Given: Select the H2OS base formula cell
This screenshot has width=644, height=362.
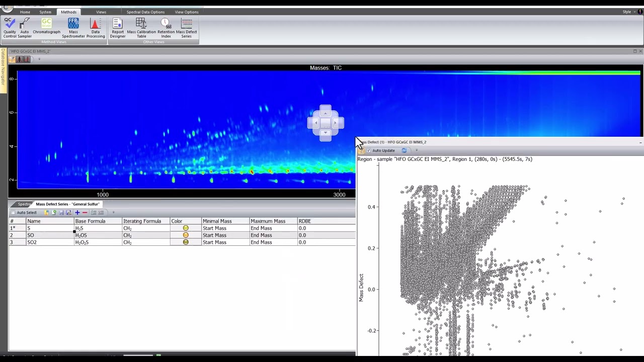Looking at the screenshot, I should (98, 235).
